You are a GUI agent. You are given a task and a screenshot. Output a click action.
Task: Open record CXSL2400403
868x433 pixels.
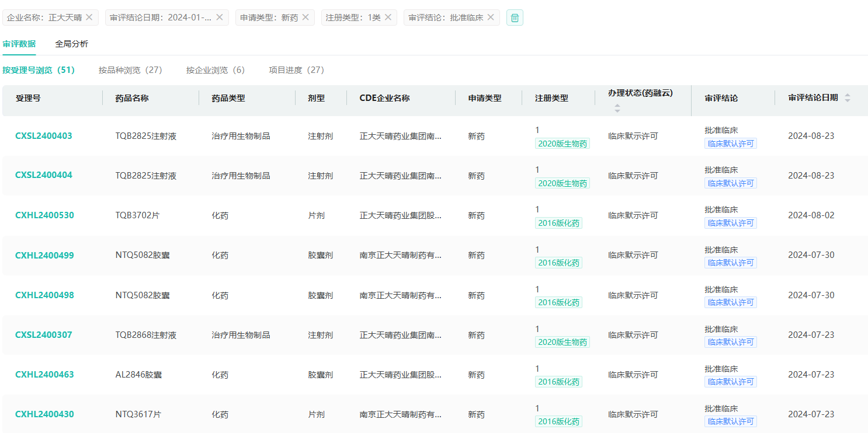pyautogui.click(x=44, y=136)
